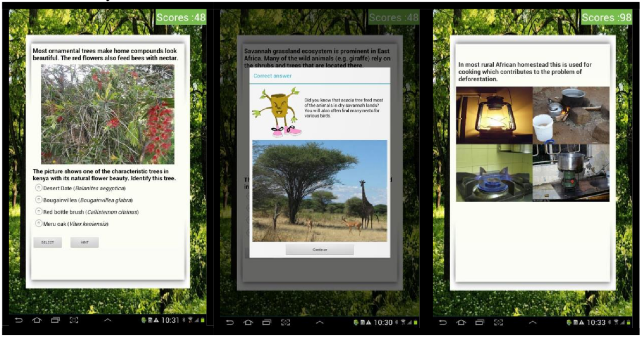The image size is (644, 338).
Task: Tap the Home icon in the 10:31 navigation bar
Action: tap(37, 321)
